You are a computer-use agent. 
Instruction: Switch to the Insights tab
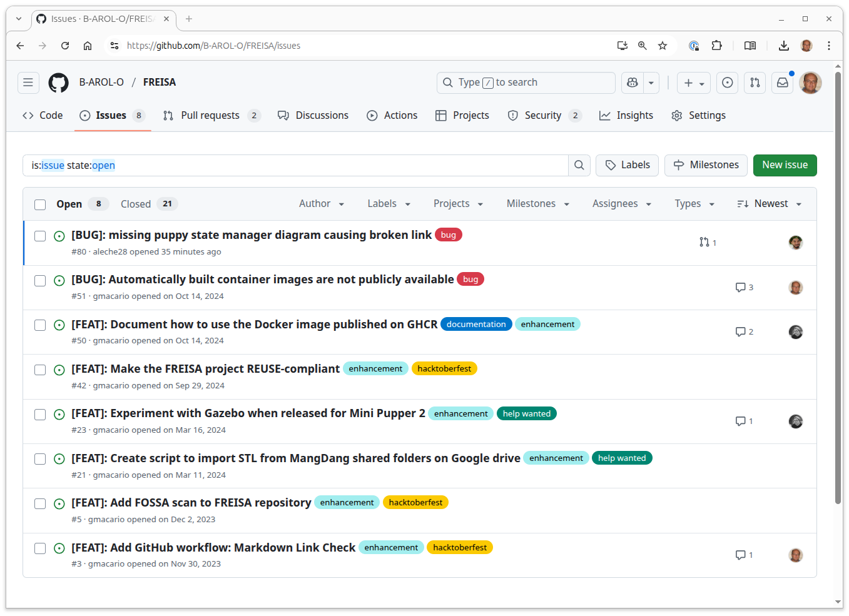tap(626, 116)
